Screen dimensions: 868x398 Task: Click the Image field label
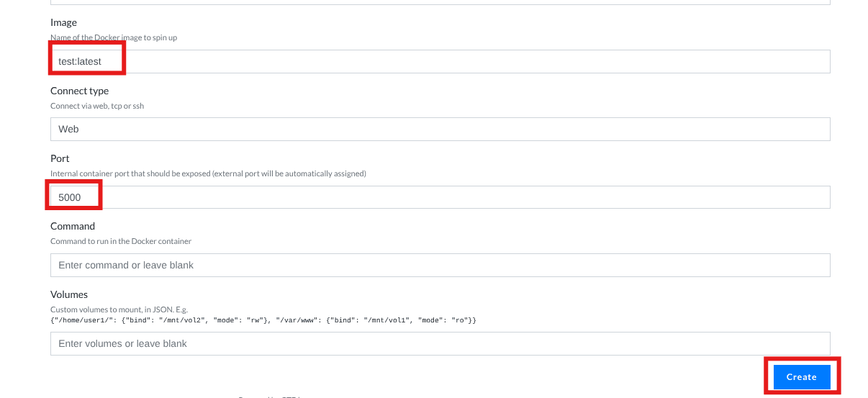[63, 23]
